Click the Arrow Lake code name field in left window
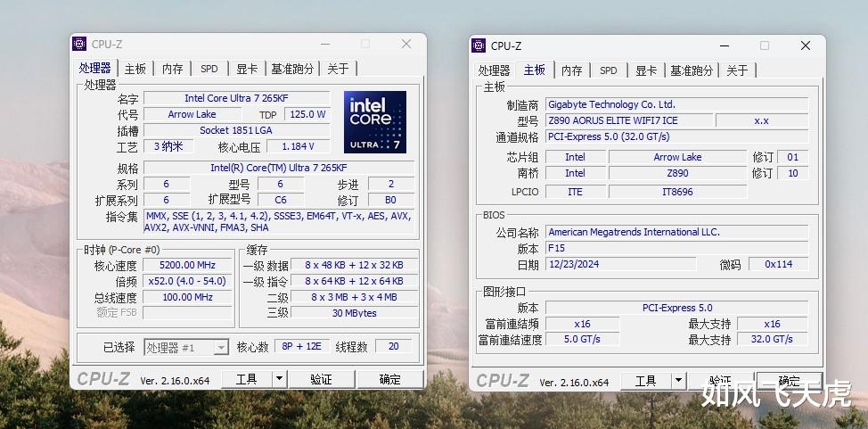The height and width of the screenshot is (429, 868). click(192, 114)
